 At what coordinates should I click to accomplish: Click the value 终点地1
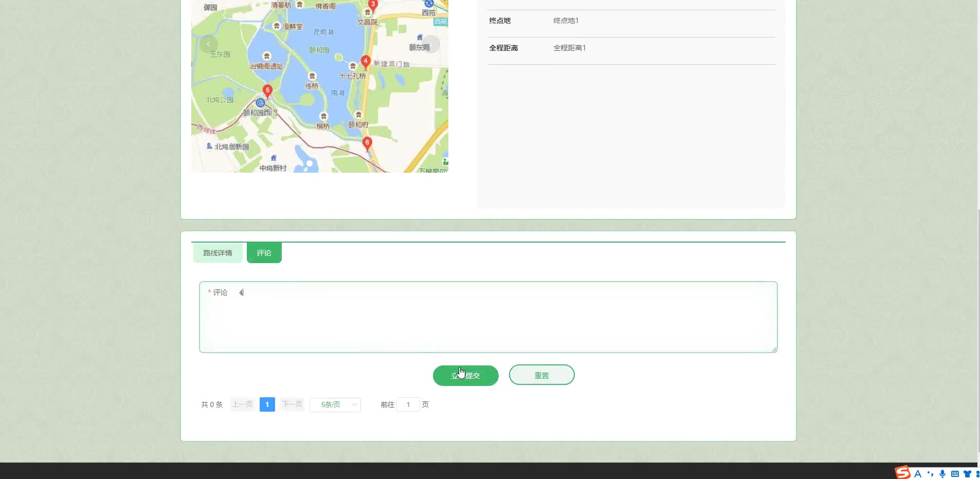[566, 21]
